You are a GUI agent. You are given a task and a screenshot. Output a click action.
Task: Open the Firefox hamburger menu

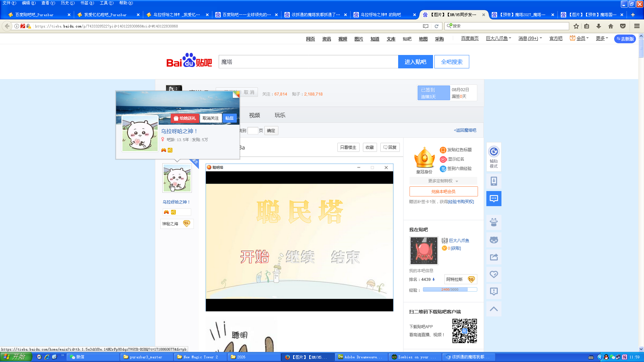point(637,26)
